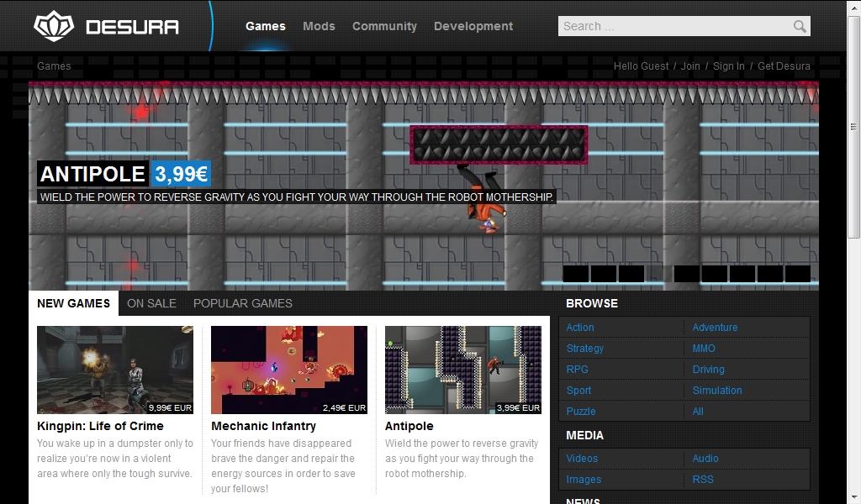Open the Games navigation menu
The image size is (861, 504).
coord(265,26)
